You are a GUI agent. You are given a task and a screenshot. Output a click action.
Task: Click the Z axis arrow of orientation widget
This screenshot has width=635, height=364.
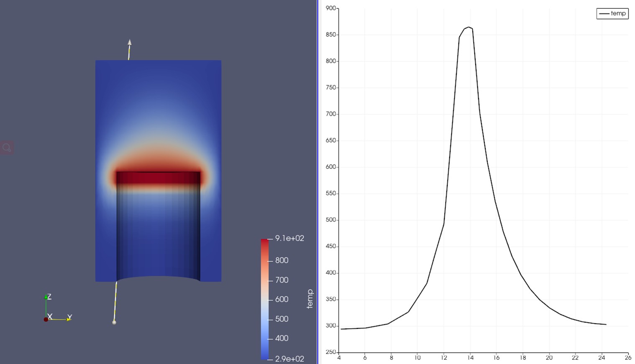pos(46,298)
